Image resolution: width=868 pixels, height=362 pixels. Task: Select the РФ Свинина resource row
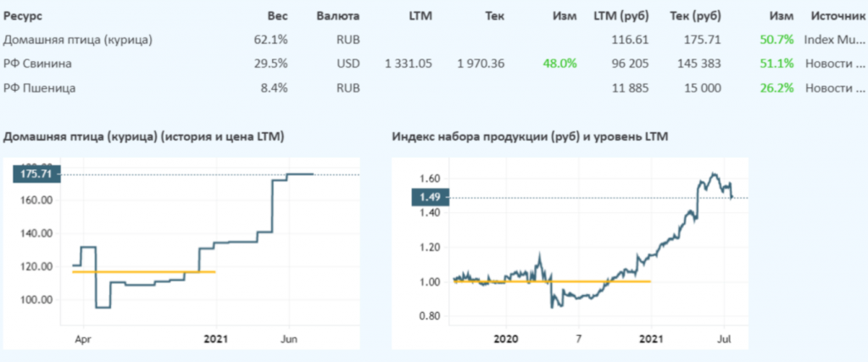point(37,64)
